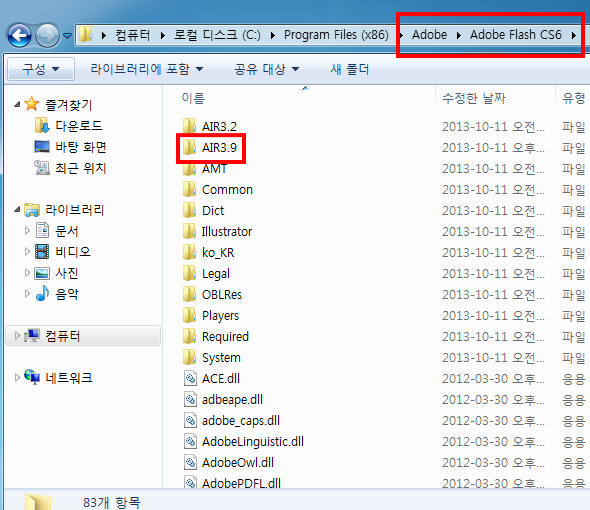Click the date cell of AIR3.2 row
Image resolution: width=590 pixels, height=510 pixels.
point(493,127)
